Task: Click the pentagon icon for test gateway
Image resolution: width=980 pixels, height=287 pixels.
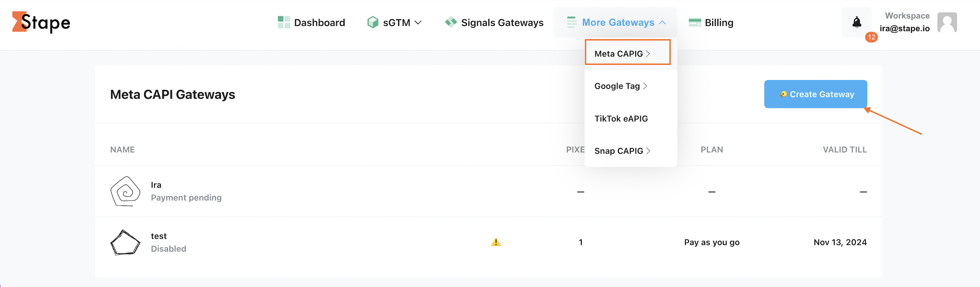Action: (125, 242)
